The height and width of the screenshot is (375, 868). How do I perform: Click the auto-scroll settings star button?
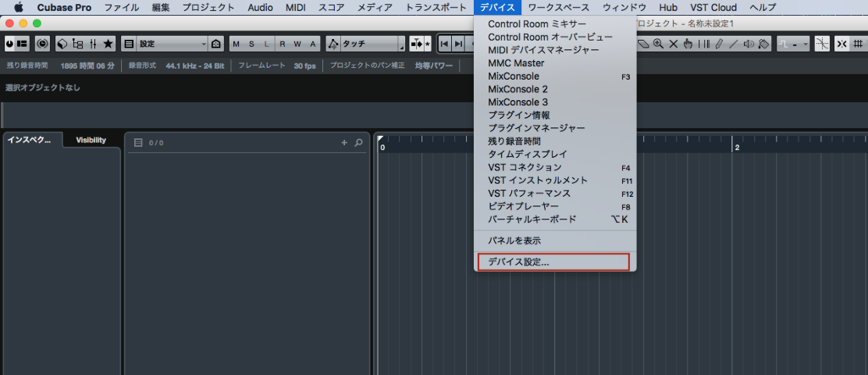427,44
